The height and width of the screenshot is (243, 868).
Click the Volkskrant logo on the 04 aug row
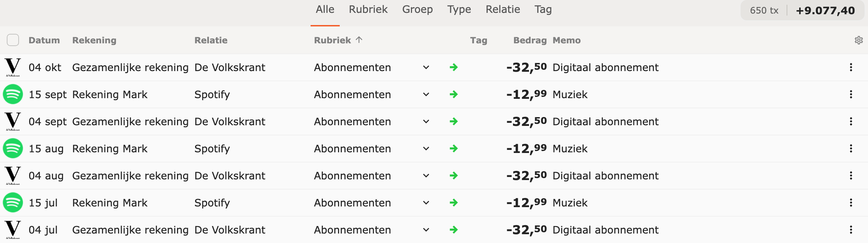point(13,176)
